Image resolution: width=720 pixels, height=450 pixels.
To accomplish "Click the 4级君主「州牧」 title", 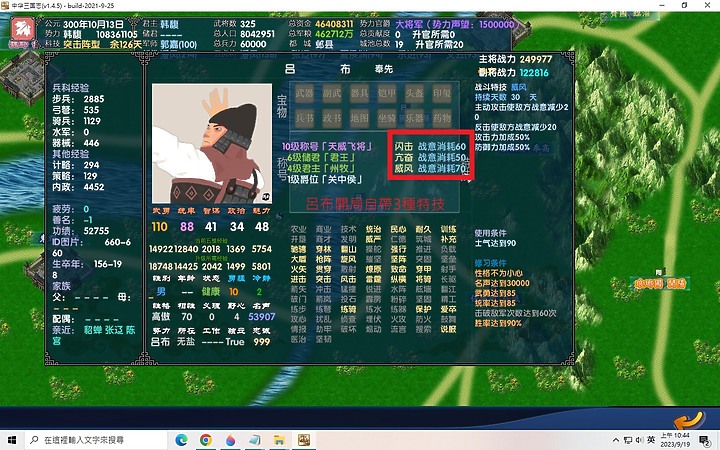I will click(x=321, y=169).
